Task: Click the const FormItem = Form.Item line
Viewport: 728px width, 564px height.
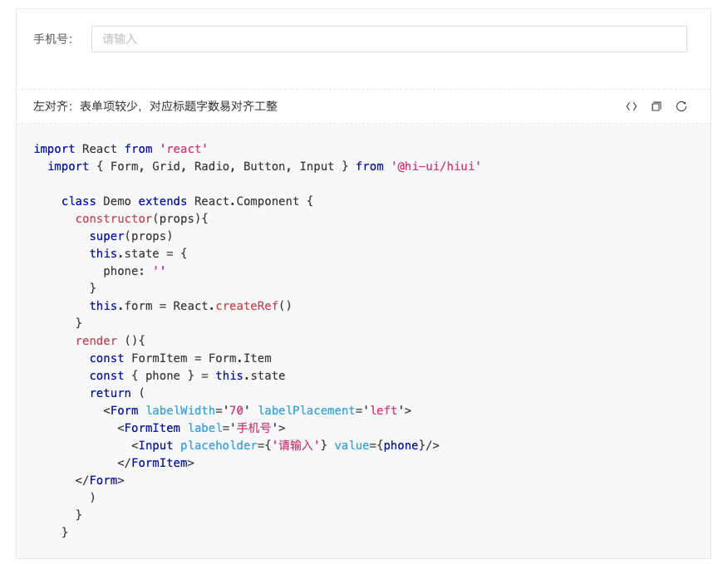Action: point(180,358)
